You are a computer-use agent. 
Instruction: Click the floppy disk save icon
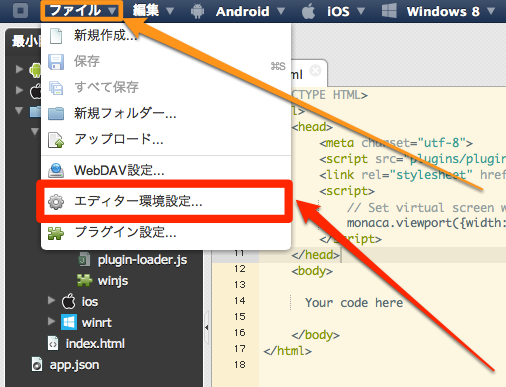pos(56,62)
